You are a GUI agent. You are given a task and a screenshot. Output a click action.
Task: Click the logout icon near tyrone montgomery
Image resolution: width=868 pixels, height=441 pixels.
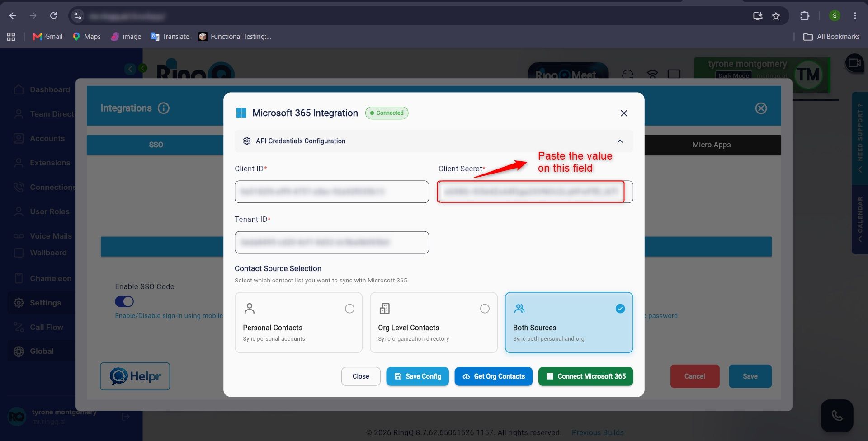click(x=126, y=417)
